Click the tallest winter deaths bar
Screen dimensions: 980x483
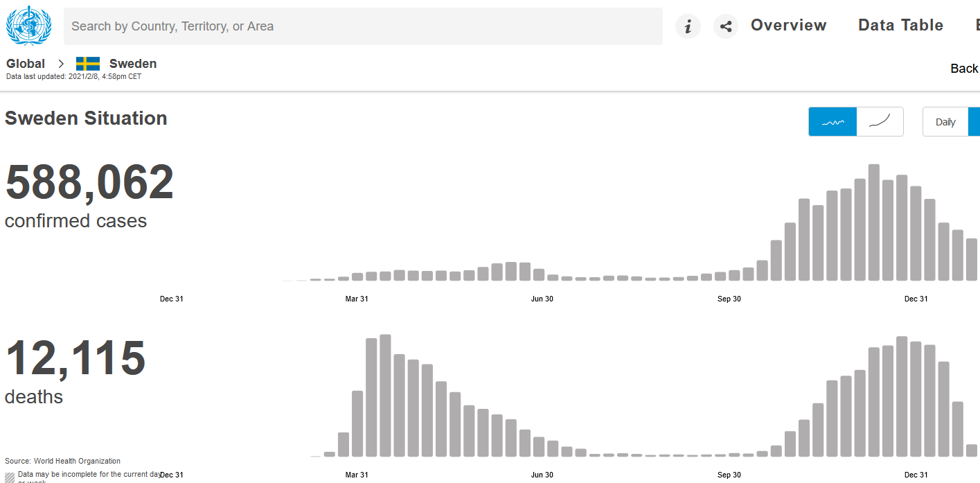pos(902,396)
